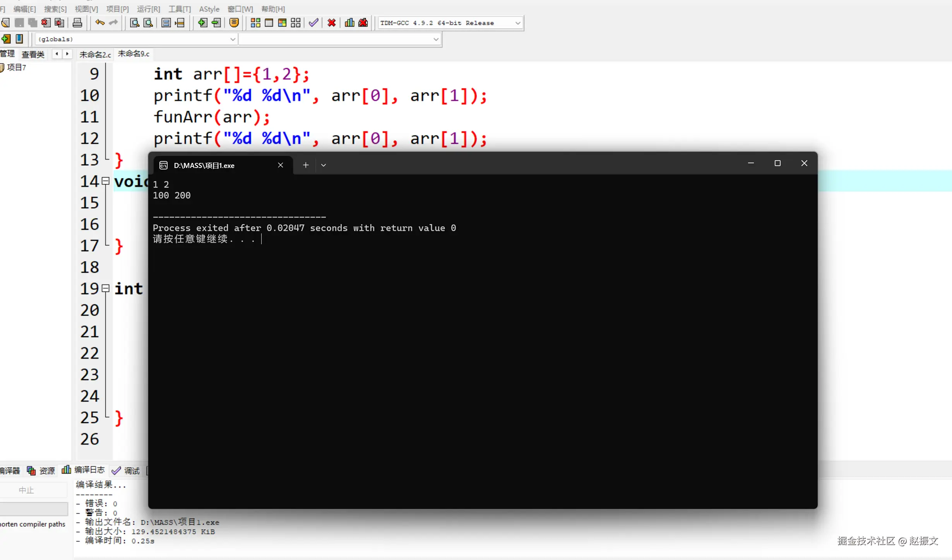Image resolution: width=952 pixels, height=560 pixels.
Task: Open the terminal tab dropdown chevron
Action: 324,165
